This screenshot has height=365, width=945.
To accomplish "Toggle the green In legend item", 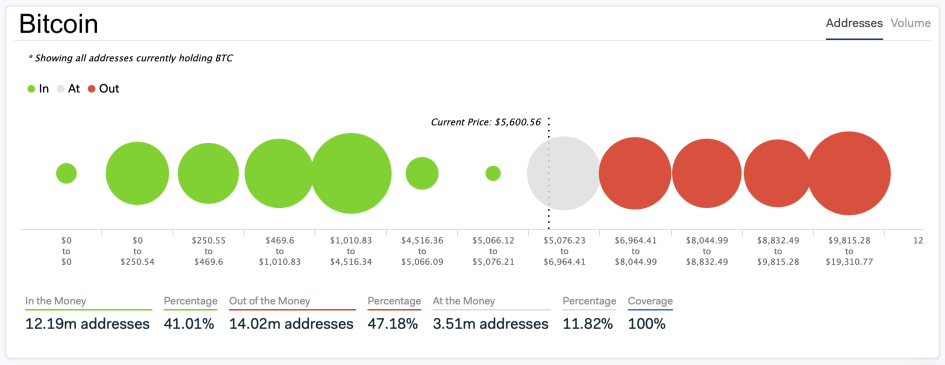I will click(38, 89).
